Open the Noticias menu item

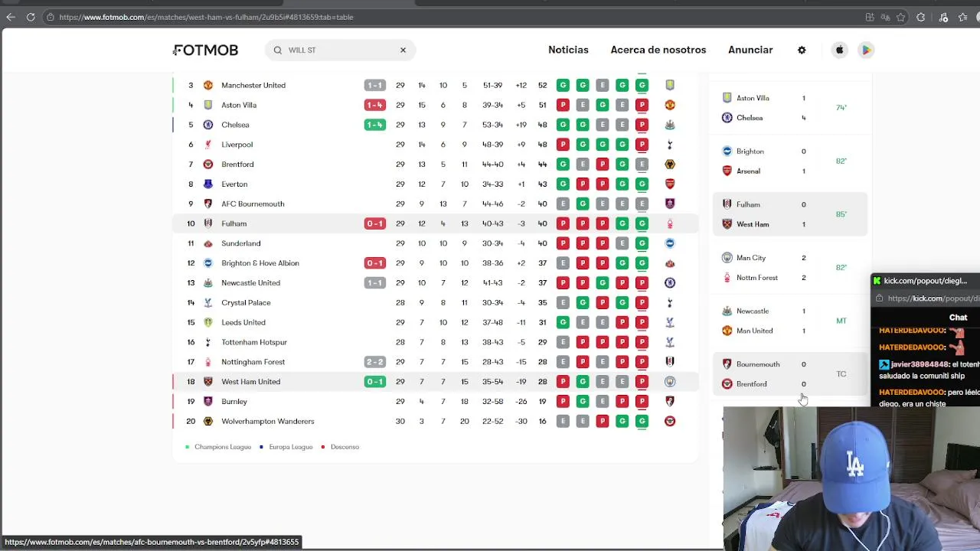tap(568, 50)
